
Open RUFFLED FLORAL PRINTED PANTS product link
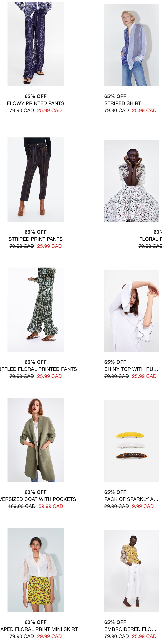pyautogui.click(x=38, y=369)
